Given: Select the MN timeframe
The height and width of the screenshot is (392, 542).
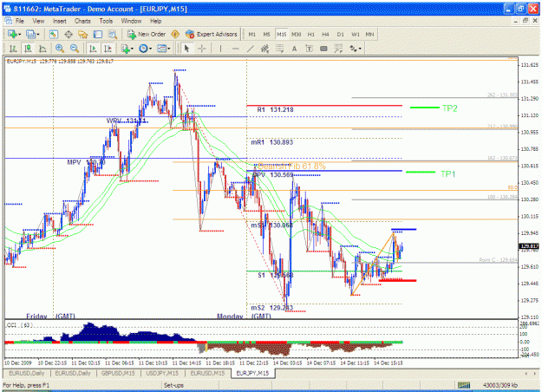Looking at the screenshot, I should coord(369,34).
